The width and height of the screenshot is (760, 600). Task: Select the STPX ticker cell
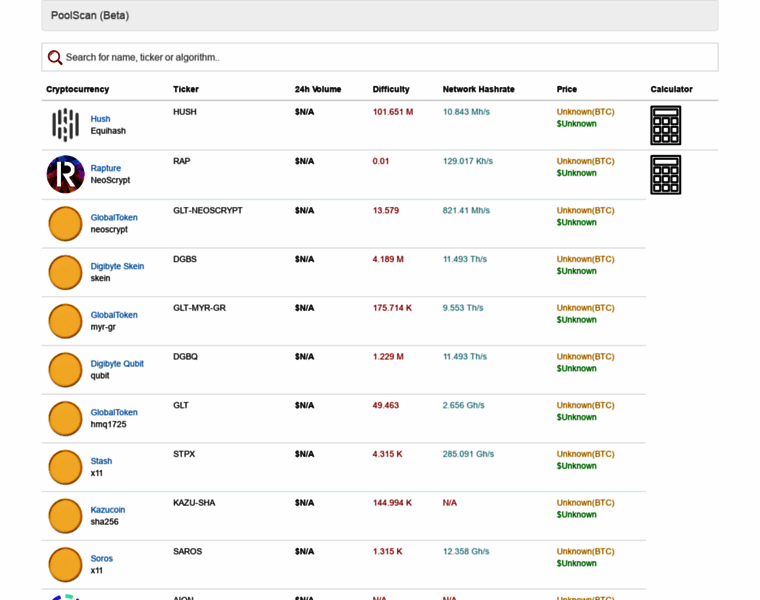(x=184, y=454)
